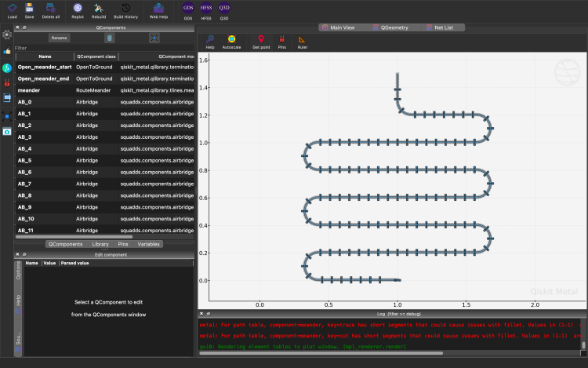This screenshot has width=588, height=368.
Task: Select the QComponents bottom tab
Action: (66, 244)
